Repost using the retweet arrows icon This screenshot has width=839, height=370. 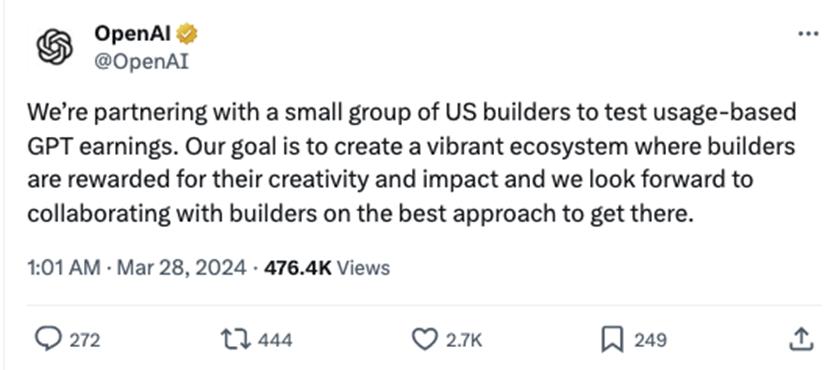pos(237,339)
